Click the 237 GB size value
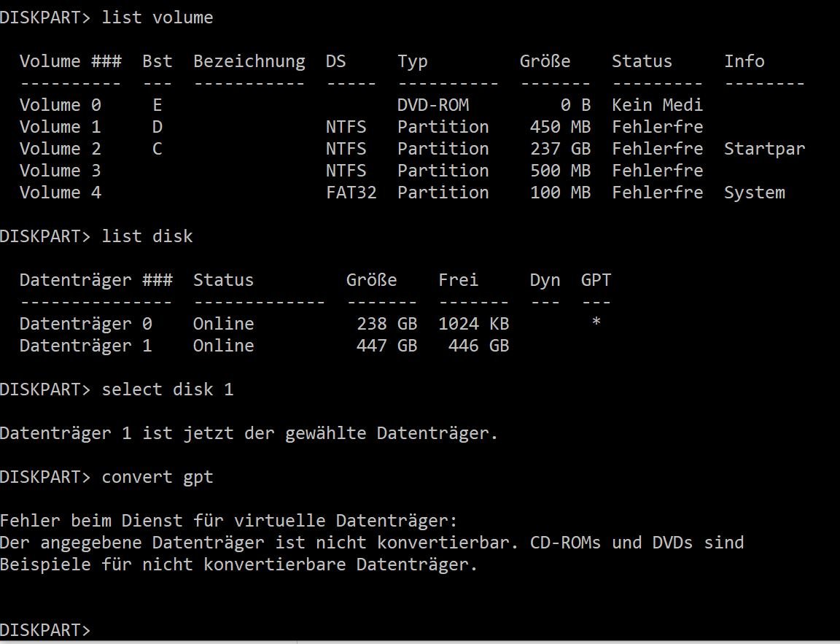This screenshot has height=644, width=840. [x=560, y=148]
